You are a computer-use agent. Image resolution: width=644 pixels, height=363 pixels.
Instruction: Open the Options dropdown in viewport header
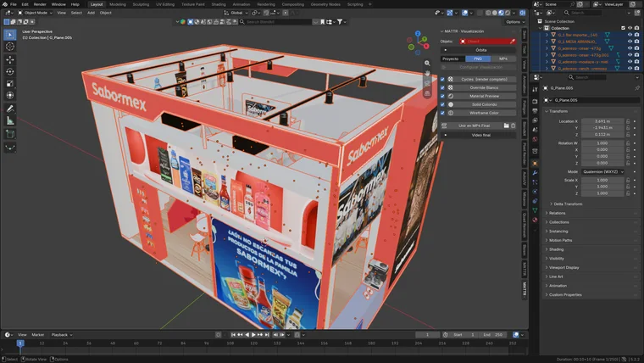click(x=514, y=22)
